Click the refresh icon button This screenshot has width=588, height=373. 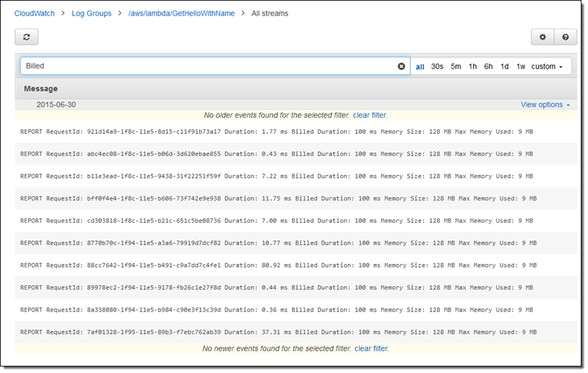click(27, 37)
